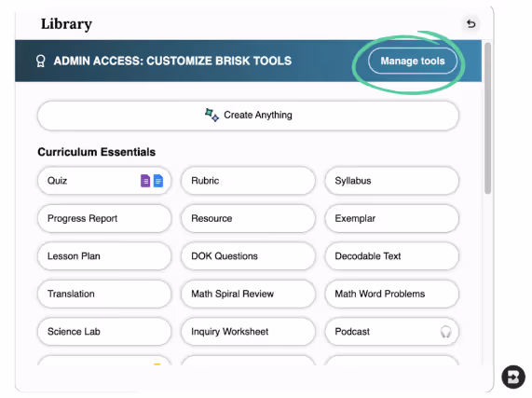Select Decodable Text
Viewport: 532px width, 398px height.
pyautogui.click(x=392, y=255)
